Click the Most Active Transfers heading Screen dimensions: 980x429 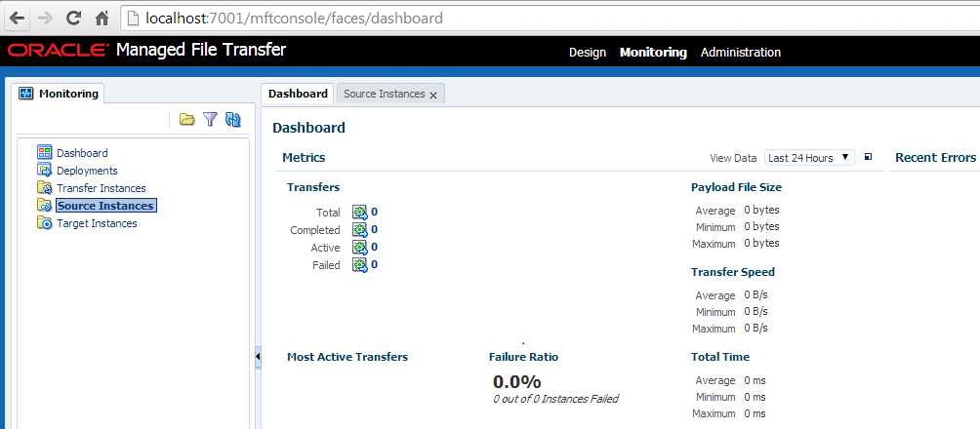pyautogui.click(x=347, y=357)
